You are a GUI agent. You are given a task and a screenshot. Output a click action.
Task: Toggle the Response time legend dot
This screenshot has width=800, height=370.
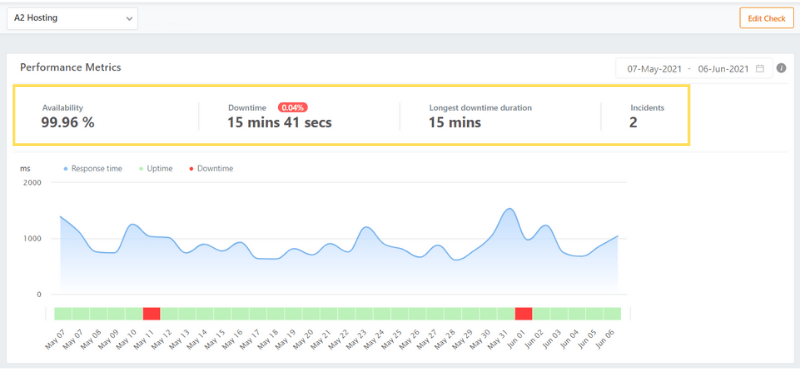[66, 169]
